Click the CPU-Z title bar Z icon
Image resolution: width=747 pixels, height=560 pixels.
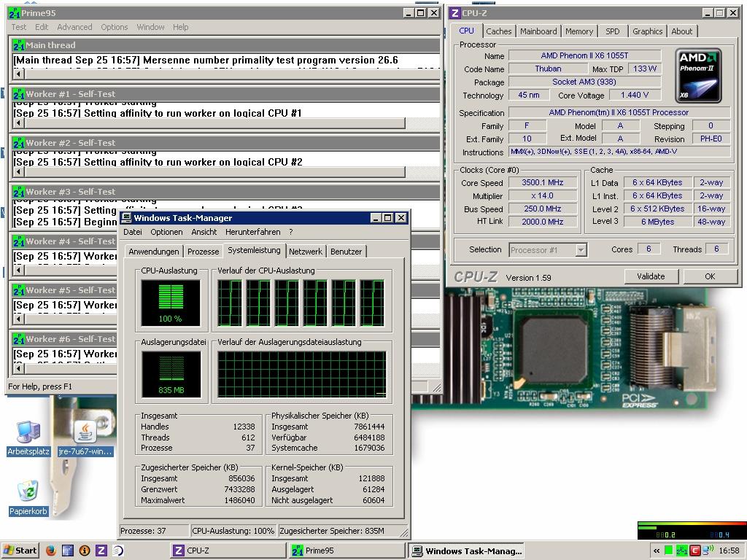tap(455, 13)
